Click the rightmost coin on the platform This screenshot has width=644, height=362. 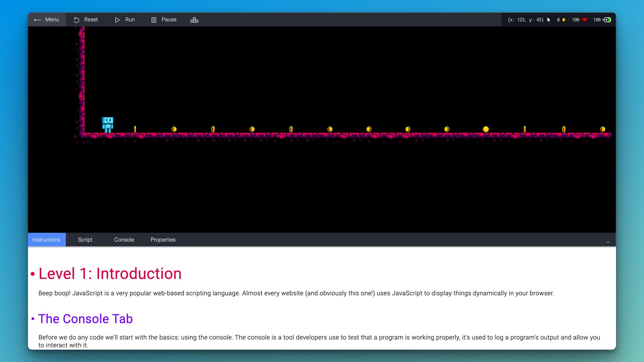pyautogui.click(x=602, y=129)
